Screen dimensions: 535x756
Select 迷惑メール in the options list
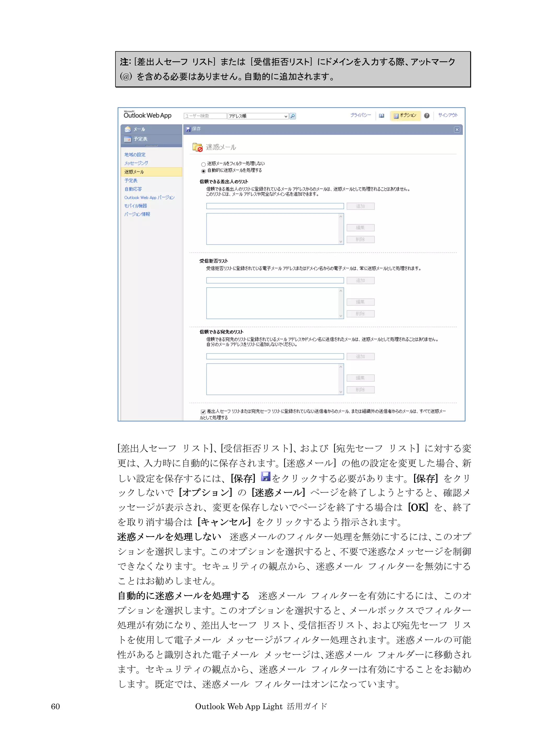tap(152, 172)
